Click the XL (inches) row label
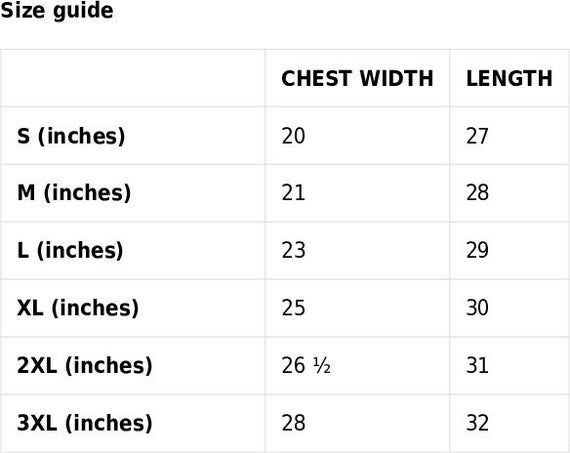 pyautogui.click(x=78, y=308)
